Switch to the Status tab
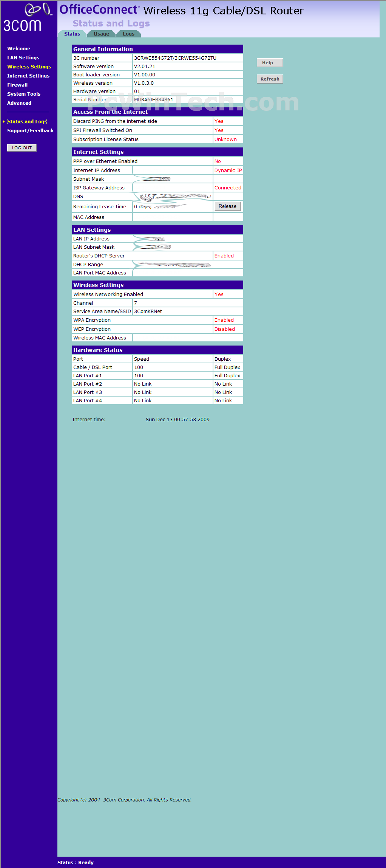The image size is (386, 868). [72, 34]
